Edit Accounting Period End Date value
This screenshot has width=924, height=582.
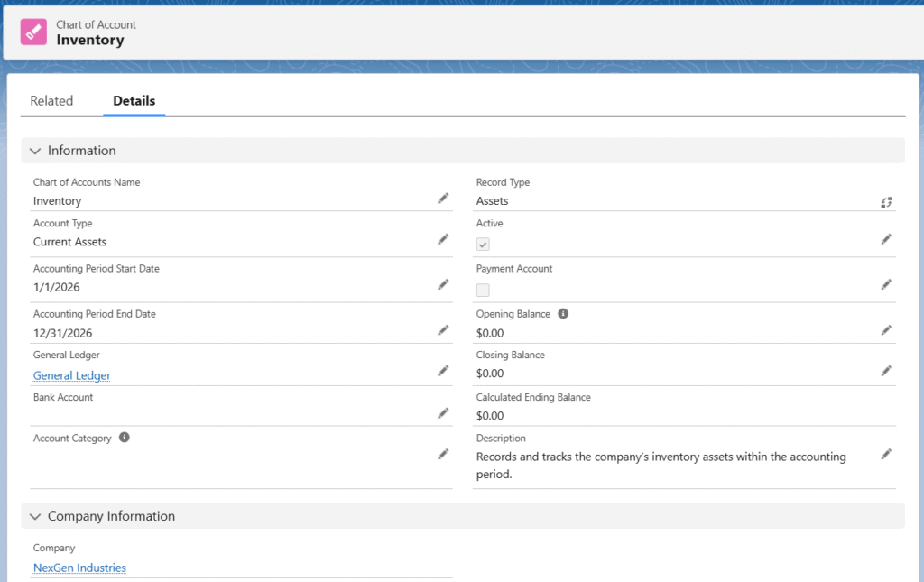point(443,330)
